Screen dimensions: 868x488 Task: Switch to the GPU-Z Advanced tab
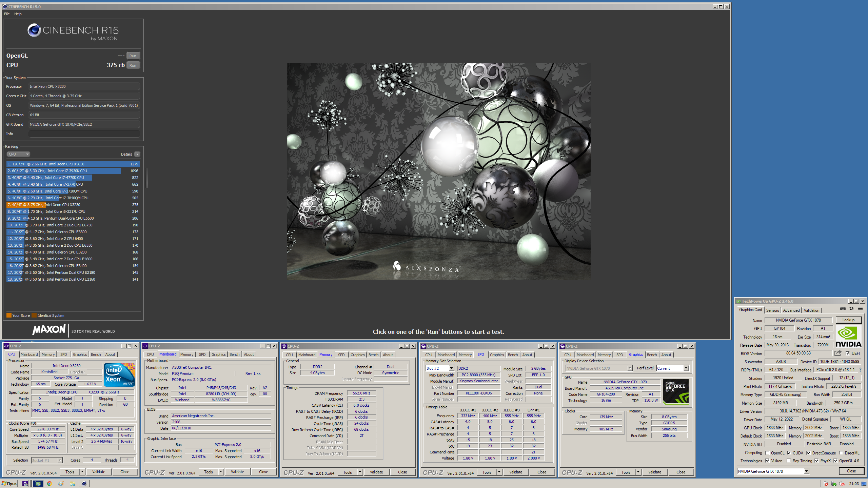point(791,310)
